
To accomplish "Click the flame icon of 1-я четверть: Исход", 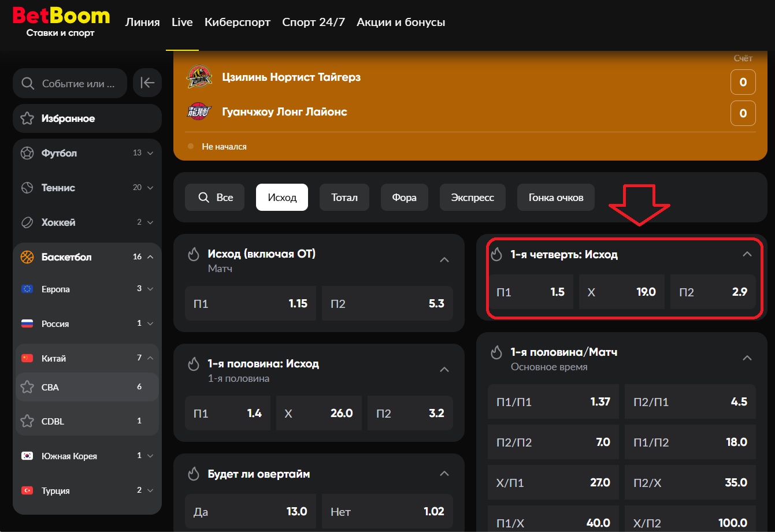I will [496, 254].
